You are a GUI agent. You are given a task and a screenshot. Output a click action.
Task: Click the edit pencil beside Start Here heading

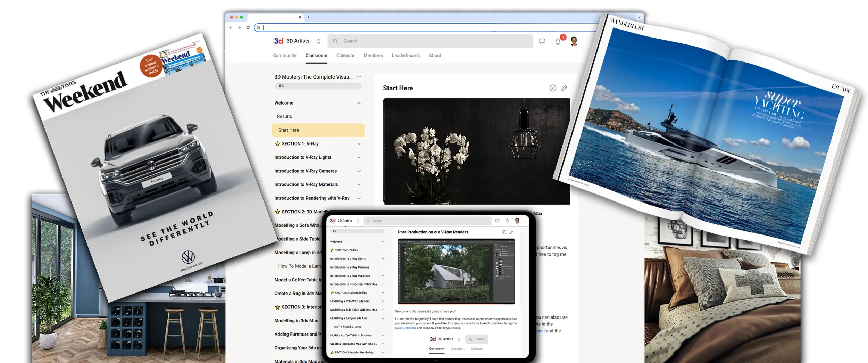564,88
